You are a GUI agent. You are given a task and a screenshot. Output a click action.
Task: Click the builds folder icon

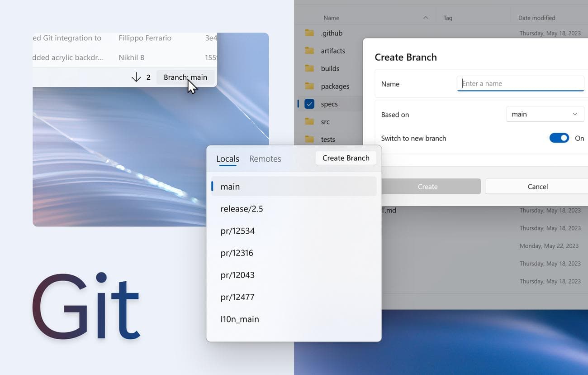tap(309, 68)
